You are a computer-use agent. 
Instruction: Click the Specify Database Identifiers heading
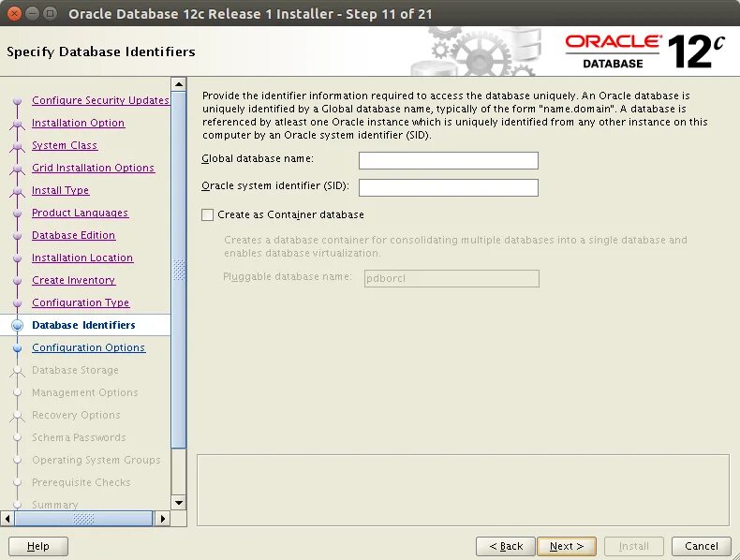point(101,52)
